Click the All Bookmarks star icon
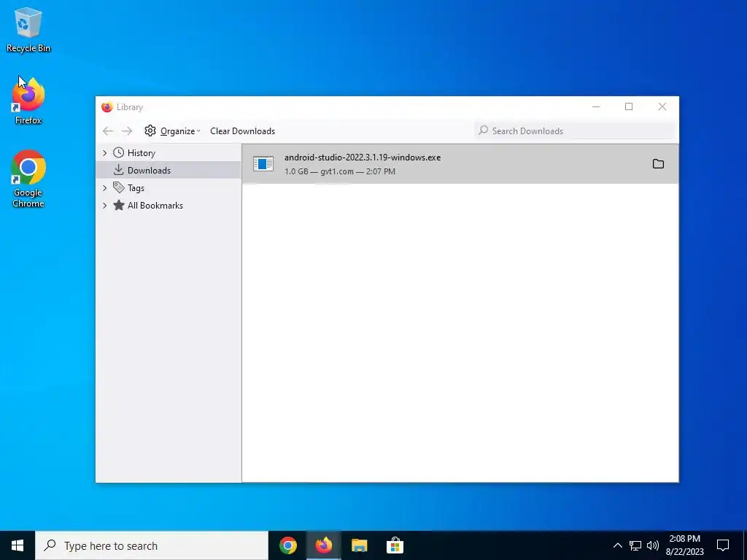Viewport: 747px width, 560px height. 119,205
